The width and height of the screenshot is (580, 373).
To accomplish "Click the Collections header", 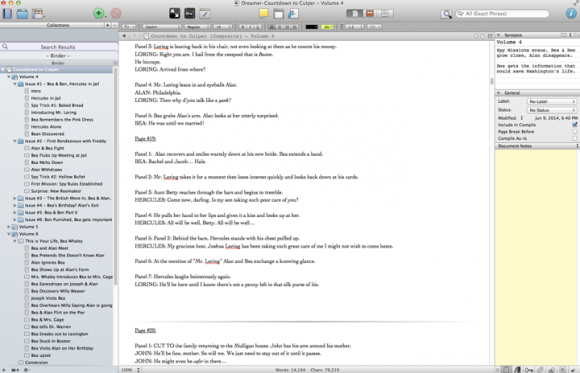I will pyautogui.click(x=58, y=25).
